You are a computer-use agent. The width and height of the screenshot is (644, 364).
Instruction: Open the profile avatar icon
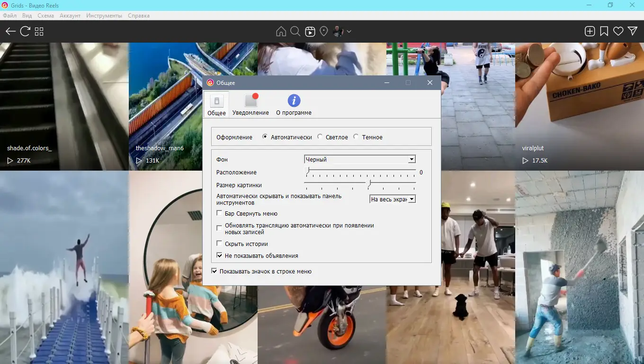point(339,31)
